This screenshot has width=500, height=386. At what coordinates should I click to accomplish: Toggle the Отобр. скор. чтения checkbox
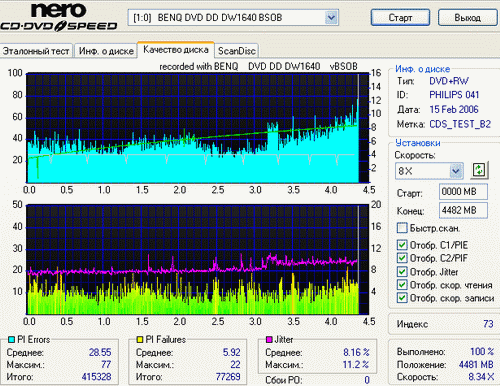(x=402, y=285)
